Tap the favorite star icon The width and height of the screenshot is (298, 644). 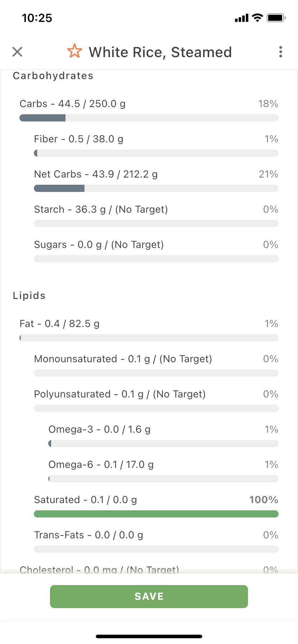point(74,51)
